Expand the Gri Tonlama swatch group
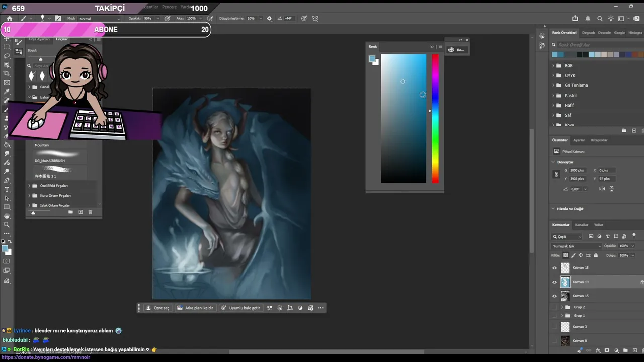This screenshot has height=362, width=644. click(553, 85)
